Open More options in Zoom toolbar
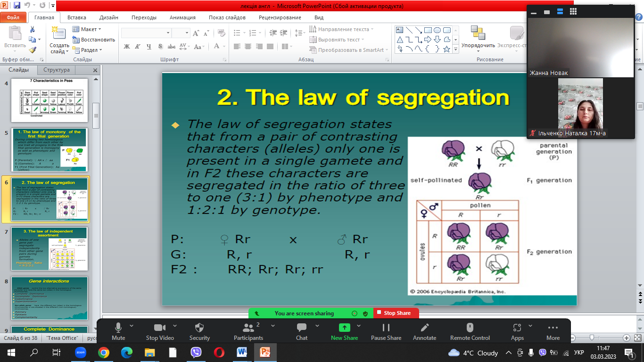Screen dimensions: 644x362 point(553,331)
